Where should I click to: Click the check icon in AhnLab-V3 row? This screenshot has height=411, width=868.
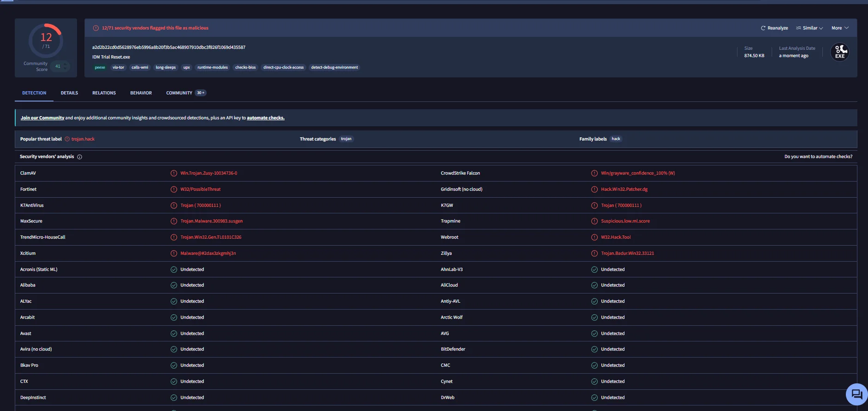coord(595,270)
